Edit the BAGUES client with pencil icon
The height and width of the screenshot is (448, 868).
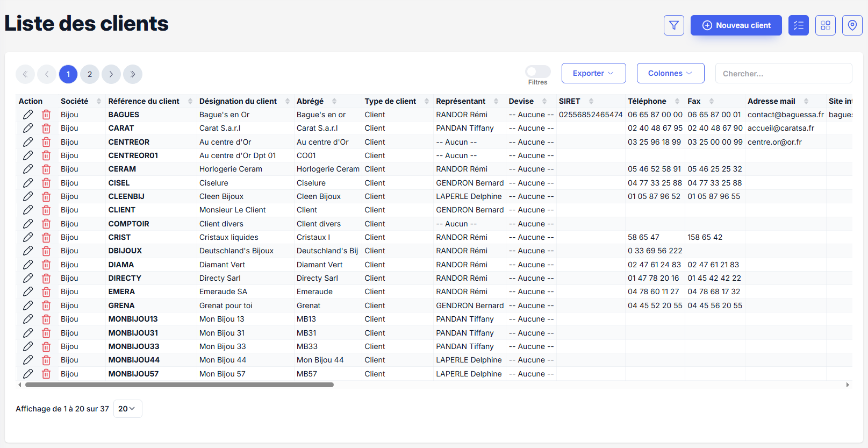click(x=28, y=115)
